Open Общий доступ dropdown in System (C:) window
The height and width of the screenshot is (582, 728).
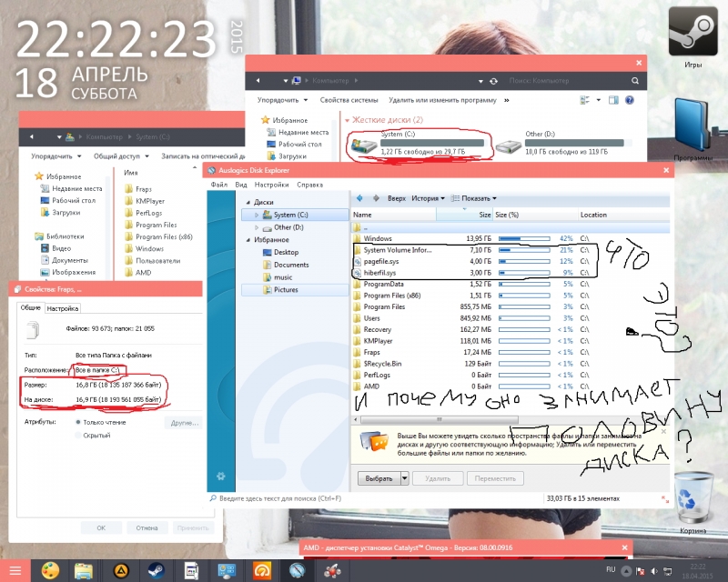click(121, 156)
